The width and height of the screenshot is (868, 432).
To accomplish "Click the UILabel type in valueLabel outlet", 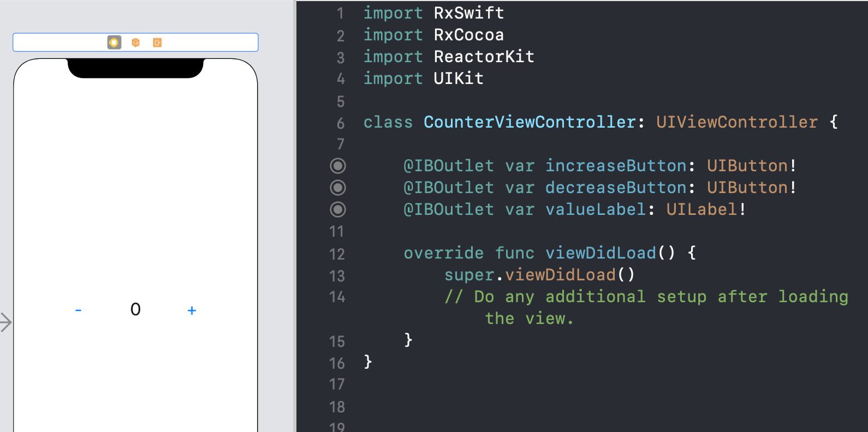I will (701, 209).
